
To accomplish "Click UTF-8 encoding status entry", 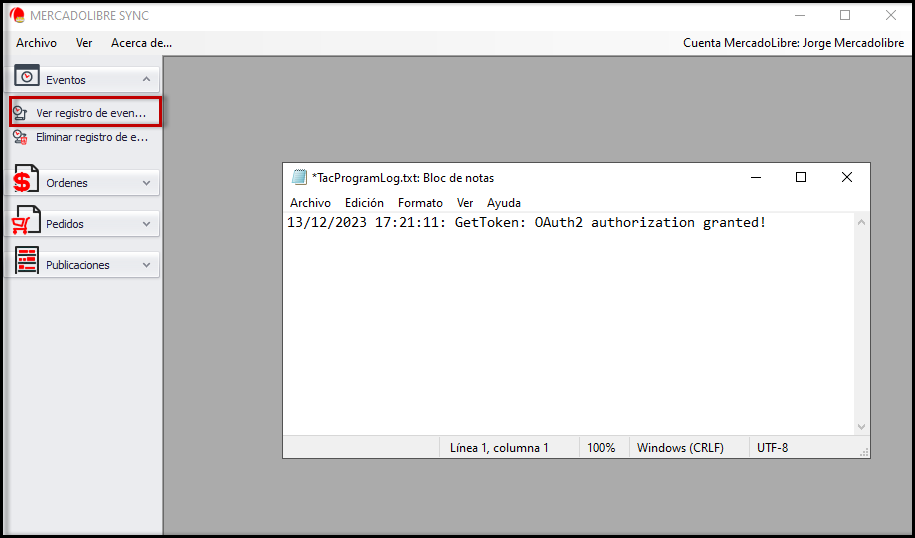I will click(x=773, y=448).
